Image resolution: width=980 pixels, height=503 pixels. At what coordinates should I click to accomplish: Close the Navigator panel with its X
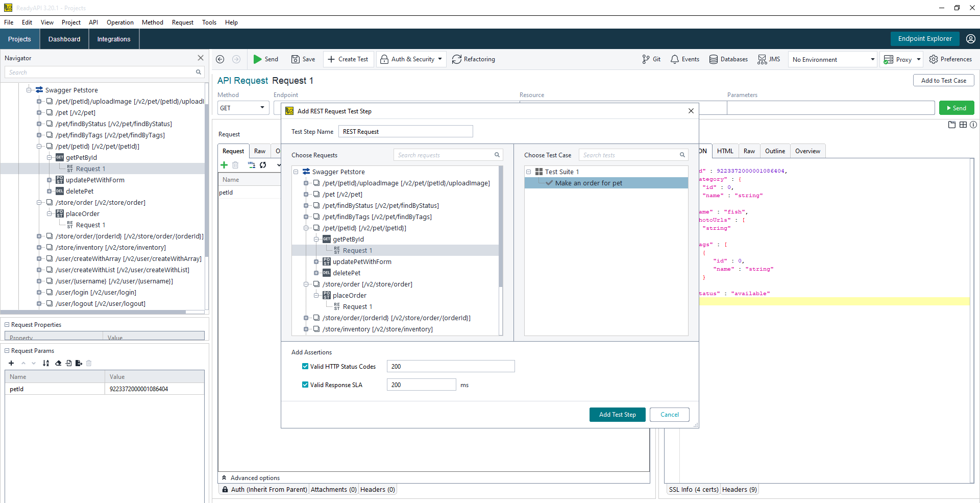[201, 58]
